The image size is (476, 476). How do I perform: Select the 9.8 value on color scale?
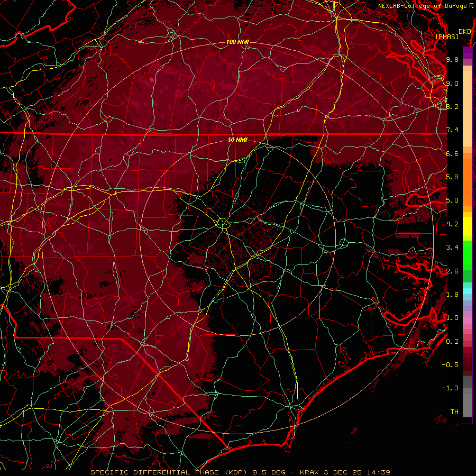[x=452, y=59]
